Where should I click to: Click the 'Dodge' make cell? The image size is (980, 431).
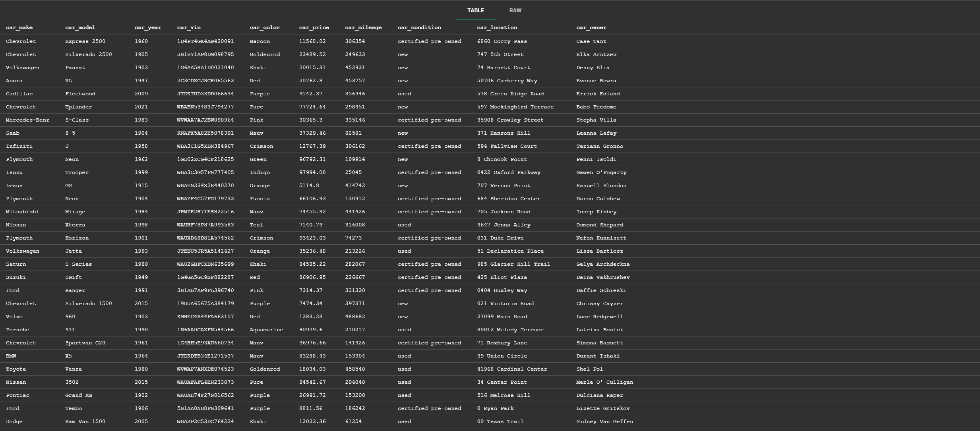tap(14, 421)
